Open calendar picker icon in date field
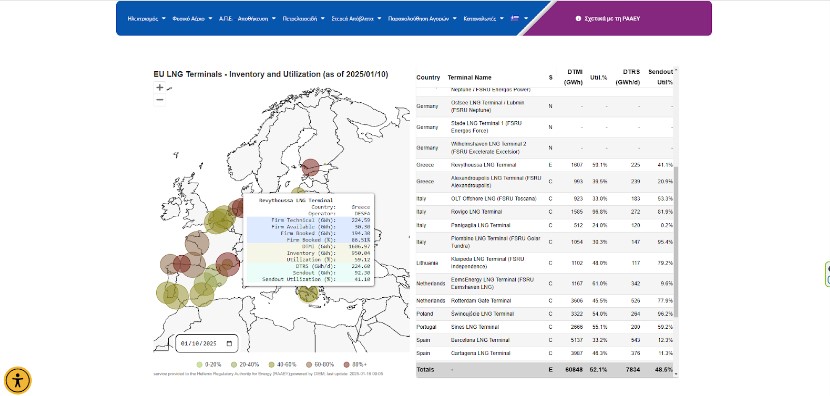The width and height of the screenshot is (830, 396). pyautogui.click(x=229, y=344)
